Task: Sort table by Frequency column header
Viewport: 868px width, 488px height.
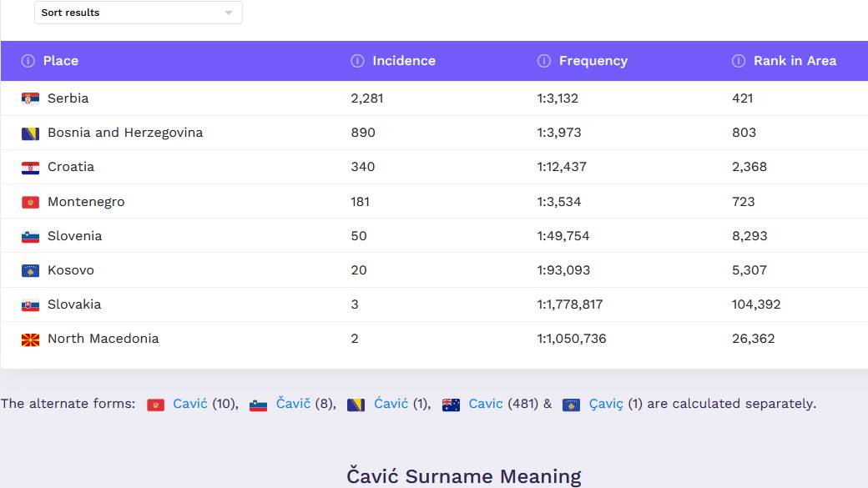Action: [593, 61]
